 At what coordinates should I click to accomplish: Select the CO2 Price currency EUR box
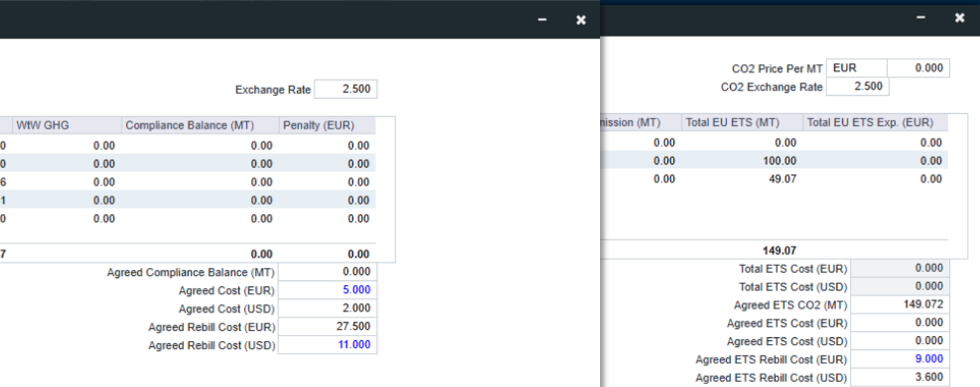pyautogui.click(x=857, y=68)
